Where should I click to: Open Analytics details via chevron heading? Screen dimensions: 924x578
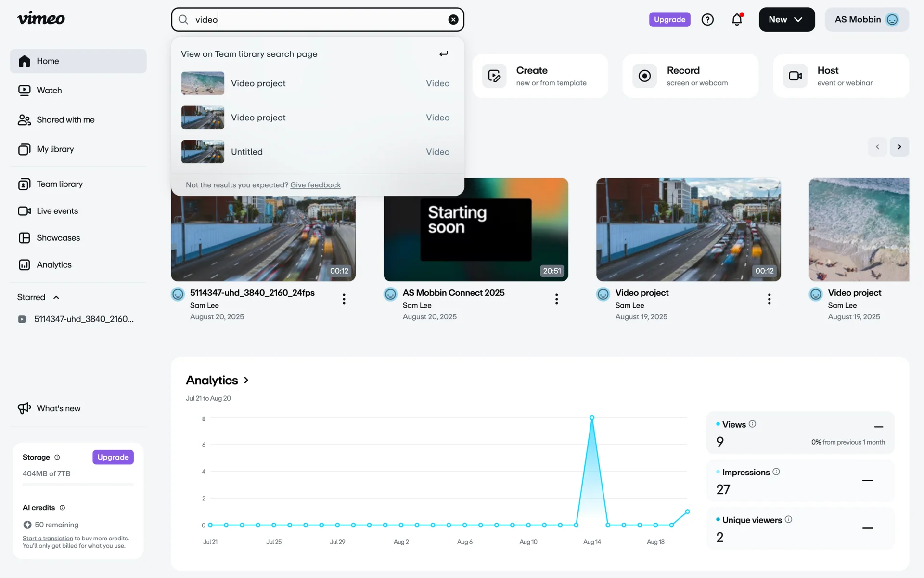[x=246, y=380]
